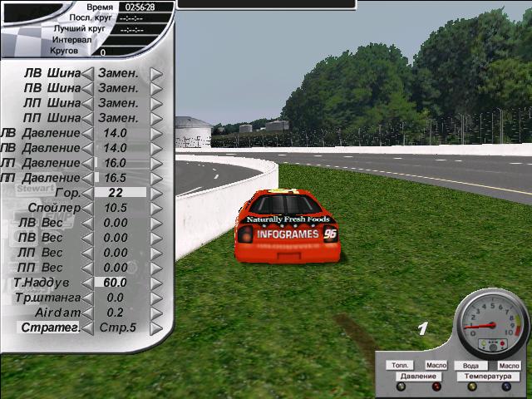Decrease ПП Давление with left arrow
Viewport: 532px width, 399px height.
(x=87, y=178)
